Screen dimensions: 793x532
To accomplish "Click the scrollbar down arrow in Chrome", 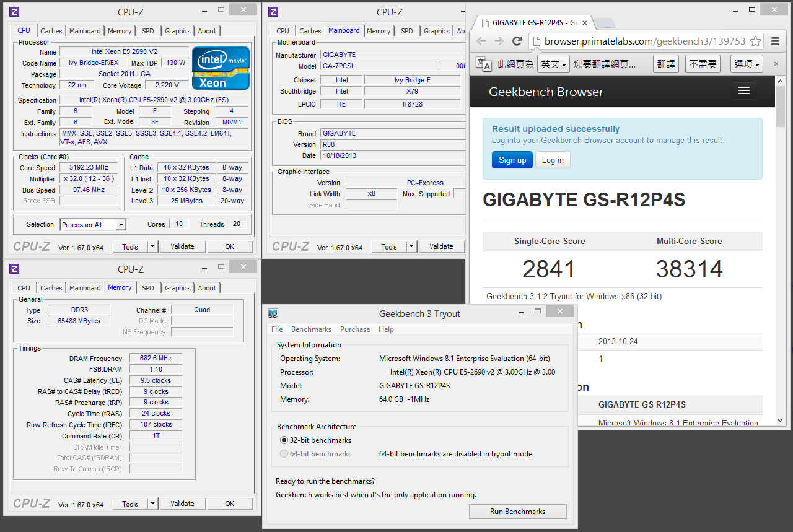I will (x=781, y=420).
